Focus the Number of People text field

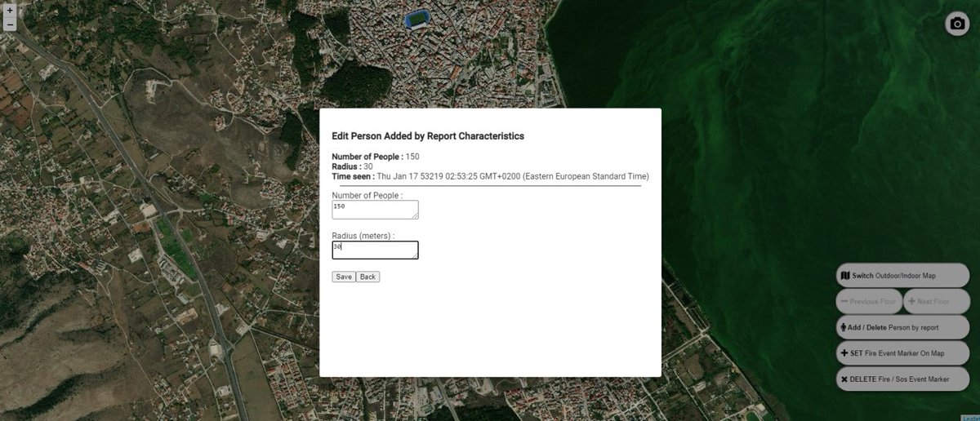(x=375, y=210)
